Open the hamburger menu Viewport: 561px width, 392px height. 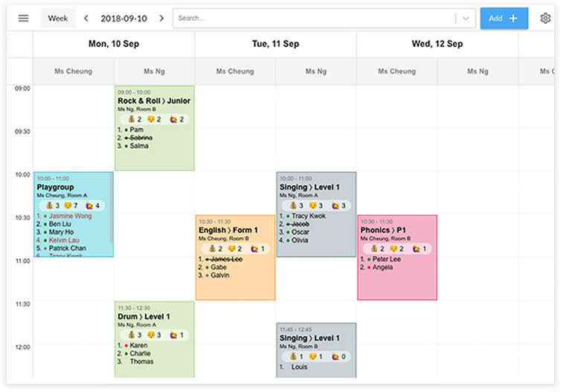23,19
